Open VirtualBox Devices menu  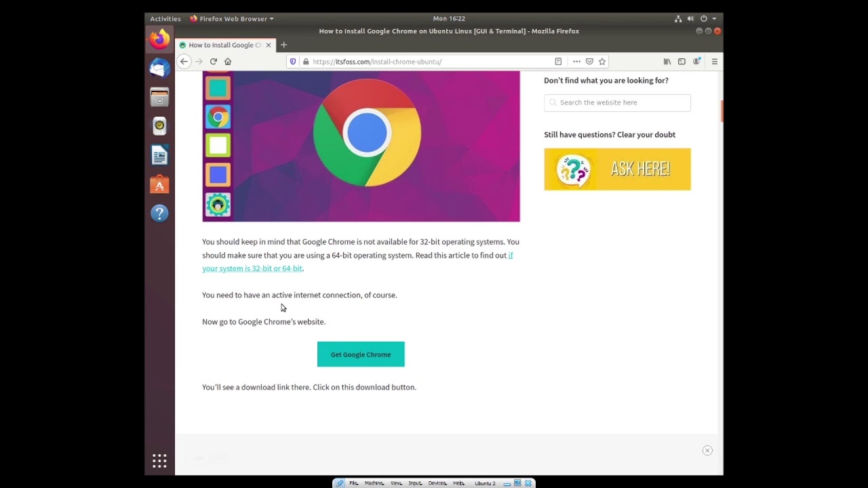437,483
